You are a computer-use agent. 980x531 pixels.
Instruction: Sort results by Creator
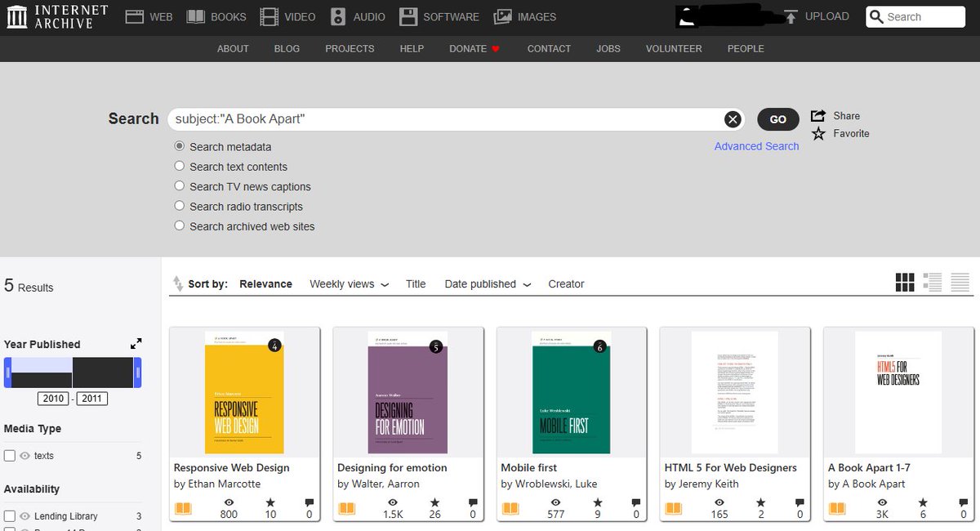566,283
